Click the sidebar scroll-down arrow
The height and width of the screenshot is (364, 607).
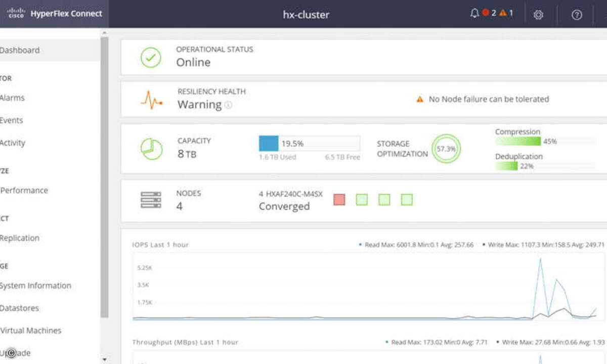pos(105,359)
